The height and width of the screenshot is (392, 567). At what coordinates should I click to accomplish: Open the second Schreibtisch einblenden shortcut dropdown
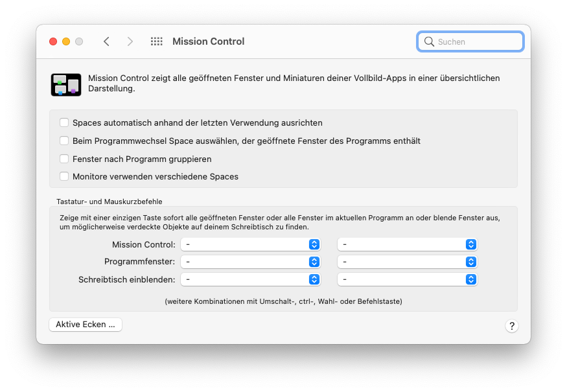click(x=407, y=279)
